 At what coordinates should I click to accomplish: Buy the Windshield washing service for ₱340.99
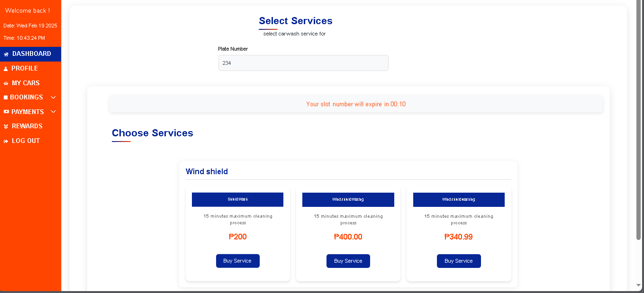[459, 261]
